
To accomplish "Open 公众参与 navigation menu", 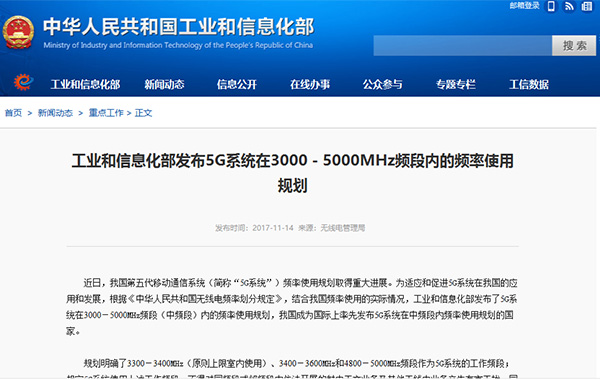I will (383, 85).
